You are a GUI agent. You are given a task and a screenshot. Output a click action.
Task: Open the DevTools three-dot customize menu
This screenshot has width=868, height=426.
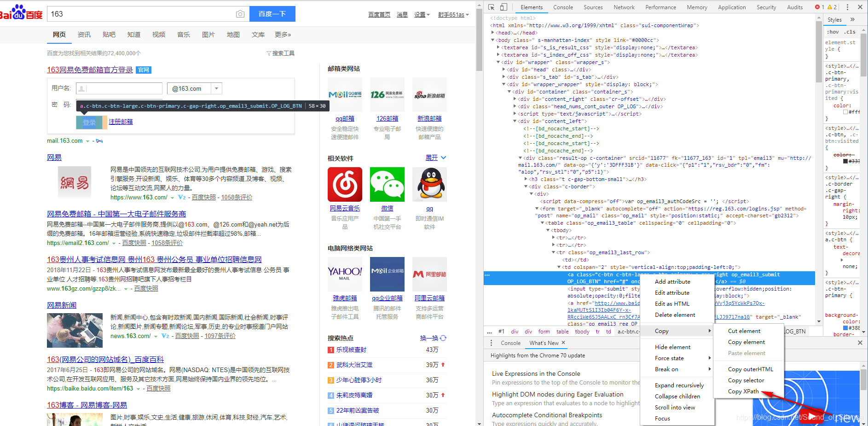pyautogui.click(x=847, y=7)
